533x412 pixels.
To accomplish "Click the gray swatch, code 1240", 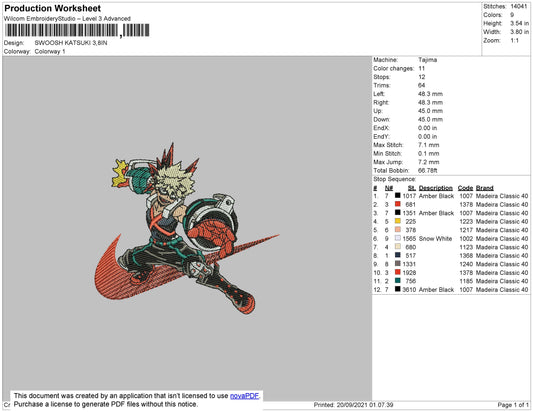I will coord(397,264).
